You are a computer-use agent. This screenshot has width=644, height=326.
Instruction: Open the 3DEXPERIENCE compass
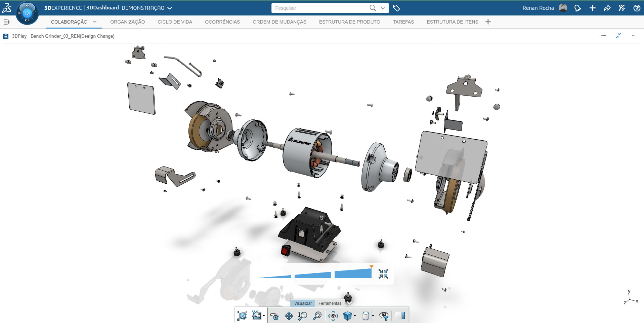[27, 13]
